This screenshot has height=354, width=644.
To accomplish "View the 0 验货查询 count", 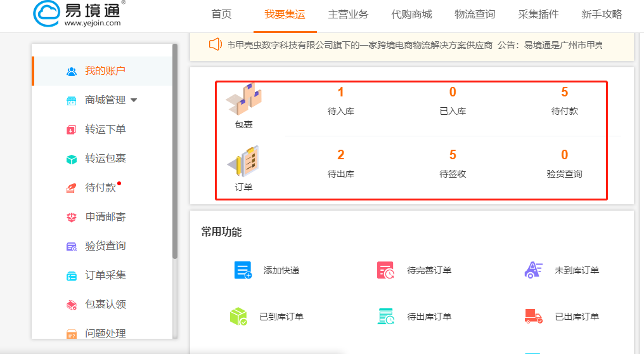I will (x=564, y=164).
